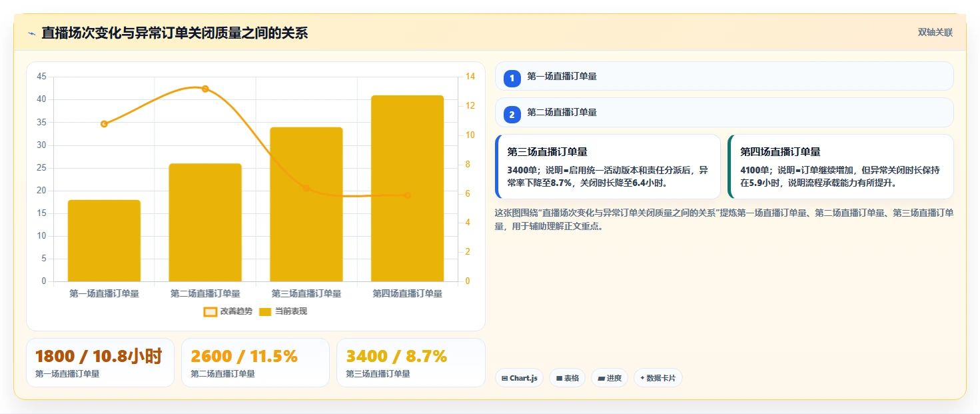
Task: Click the number 1 badge icon
Action: coord(512,79)
